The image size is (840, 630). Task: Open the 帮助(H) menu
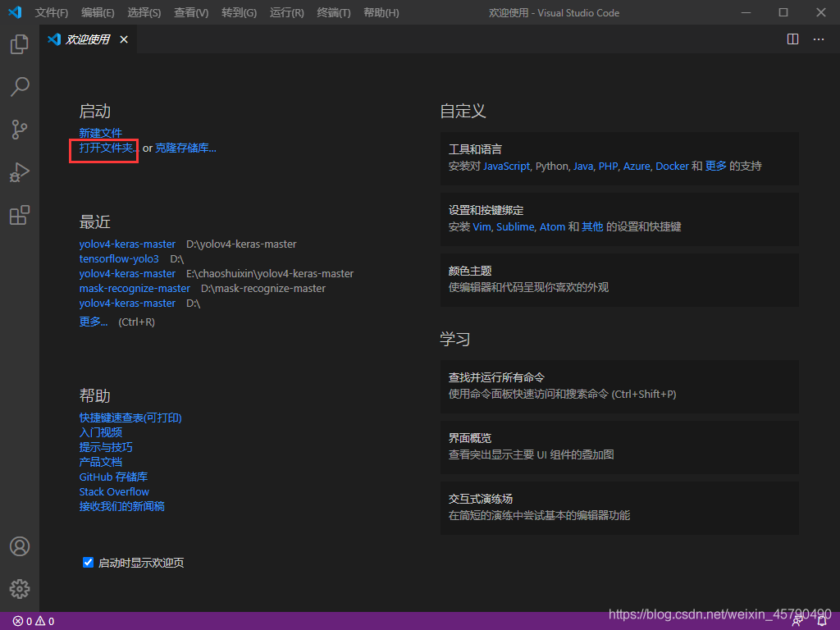tap(381, 13)
